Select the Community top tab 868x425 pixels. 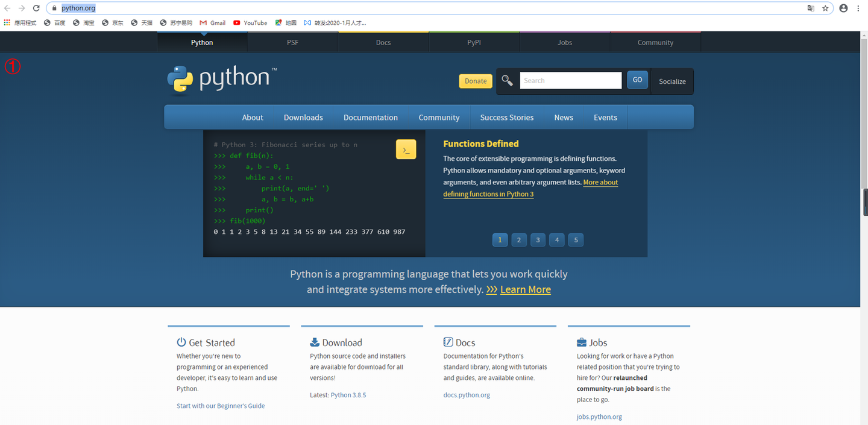[x=655, y=42]
